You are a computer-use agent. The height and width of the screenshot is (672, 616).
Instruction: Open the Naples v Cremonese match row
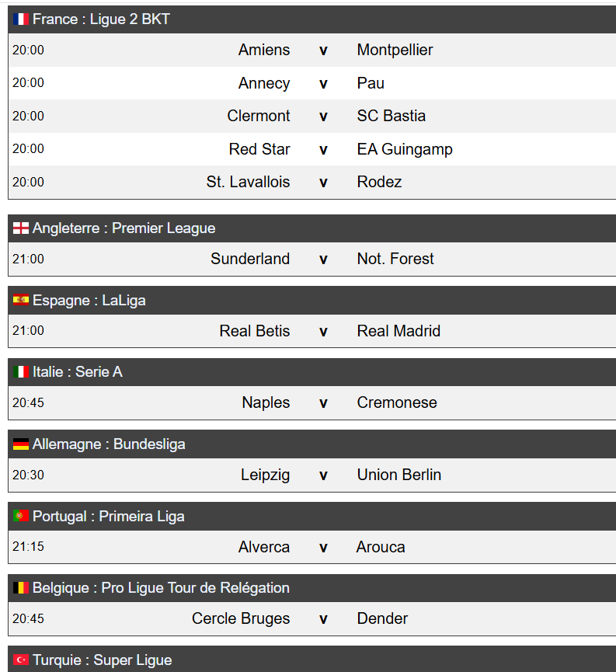(x=323, y=403)
